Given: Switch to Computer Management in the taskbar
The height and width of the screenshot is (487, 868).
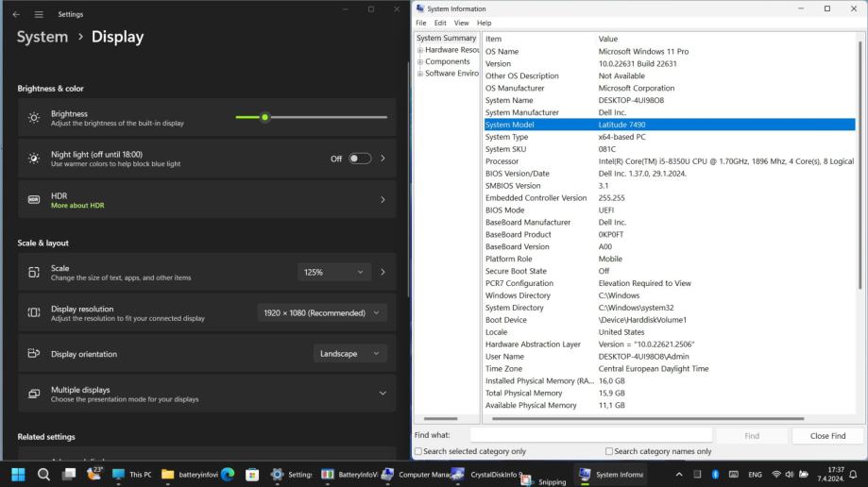Looking at the screenshot, I should tap(417, 475).
